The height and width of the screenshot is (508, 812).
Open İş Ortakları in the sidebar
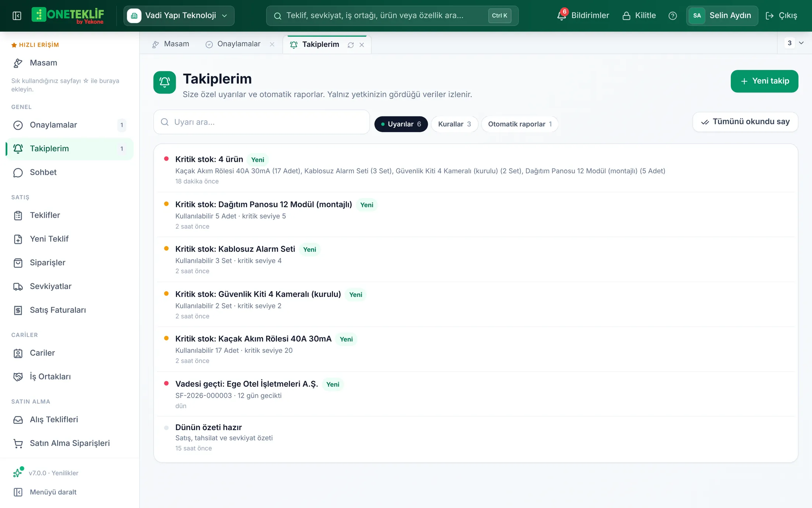(70, 376)
